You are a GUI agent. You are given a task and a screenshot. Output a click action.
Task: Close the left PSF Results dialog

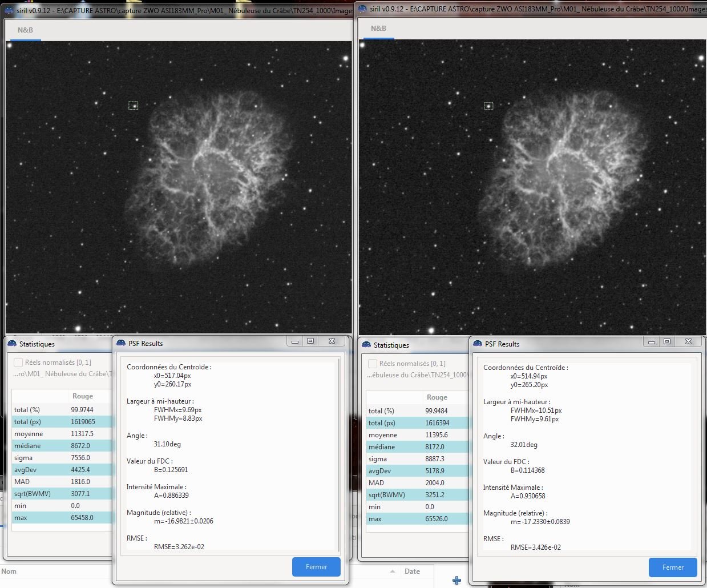point(332,341)
